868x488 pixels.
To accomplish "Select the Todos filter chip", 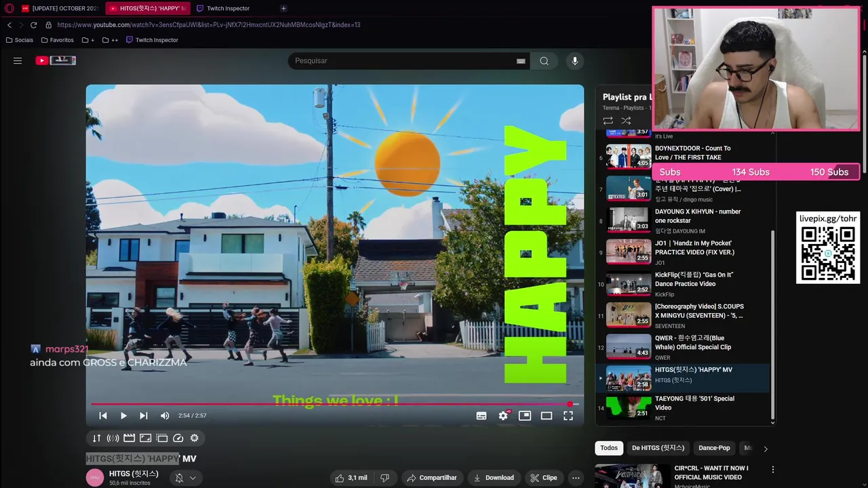I will pyautogui.click(x=609, y=448).
